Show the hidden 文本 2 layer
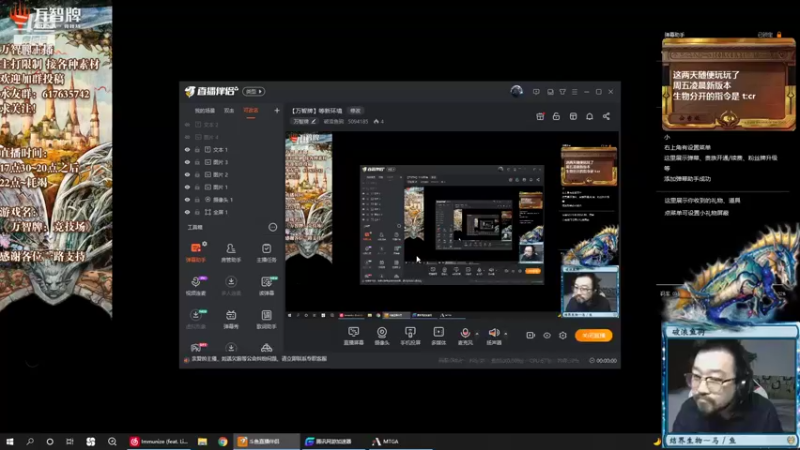 point(187,124)
